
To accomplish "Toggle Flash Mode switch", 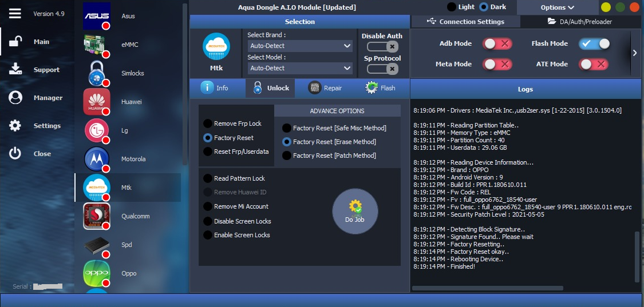I will pyautogui.click(x=594, y=43).
